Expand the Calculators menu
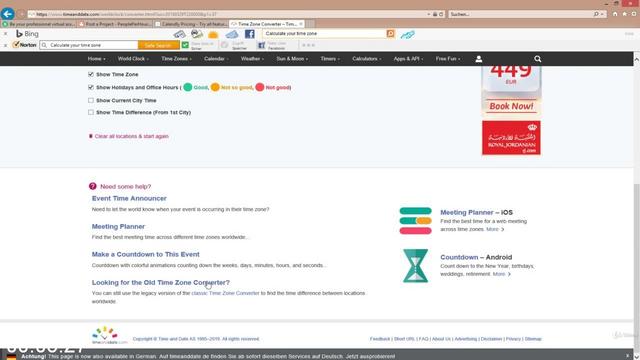Viewport: 640px width, 360px height. tap(367, 59)
